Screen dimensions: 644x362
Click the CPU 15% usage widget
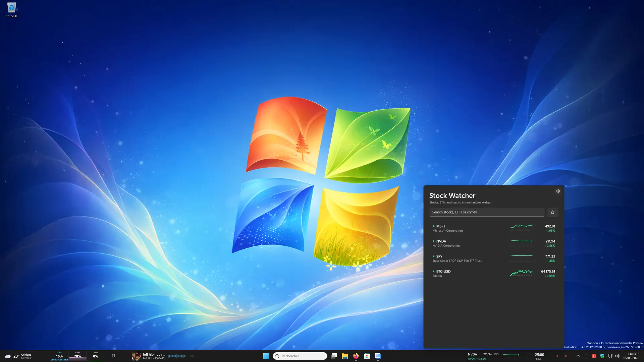(59, 356)
